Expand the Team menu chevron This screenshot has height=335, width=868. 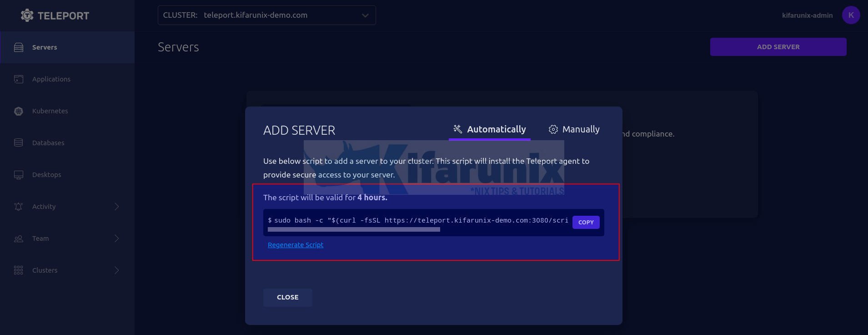tap(117, 239)
